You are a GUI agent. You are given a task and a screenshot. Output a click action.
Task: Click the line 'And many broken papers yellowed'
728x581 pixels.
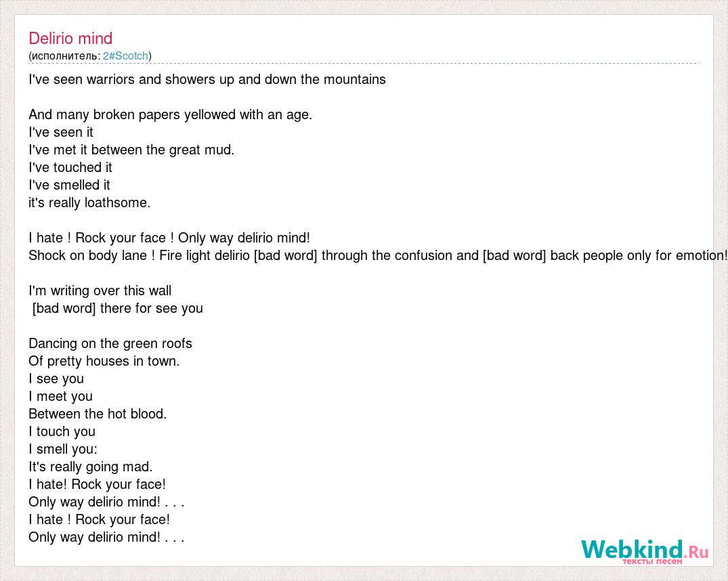(x=171, y=114)
